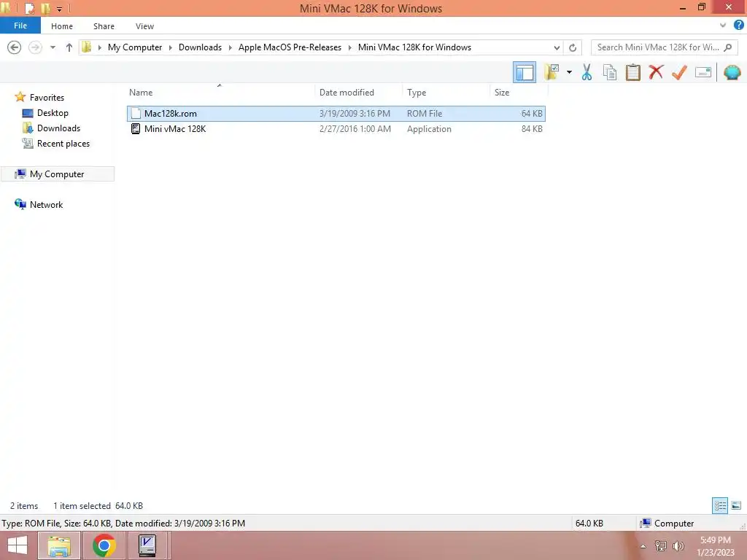
Task: Click the new document icon in title bar
Action: click(29, 8)
